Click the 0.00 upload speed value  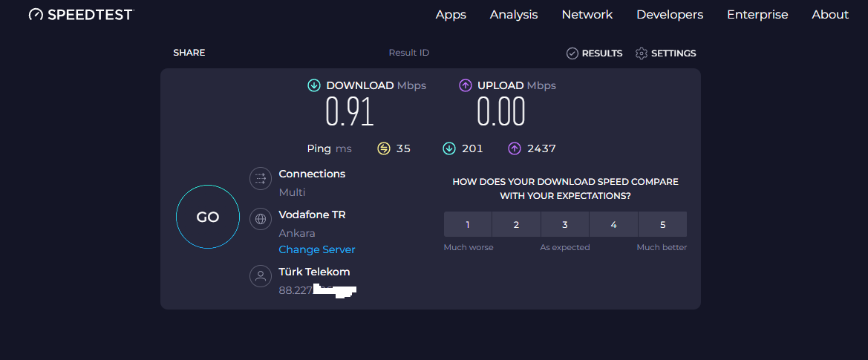point(501,111)
